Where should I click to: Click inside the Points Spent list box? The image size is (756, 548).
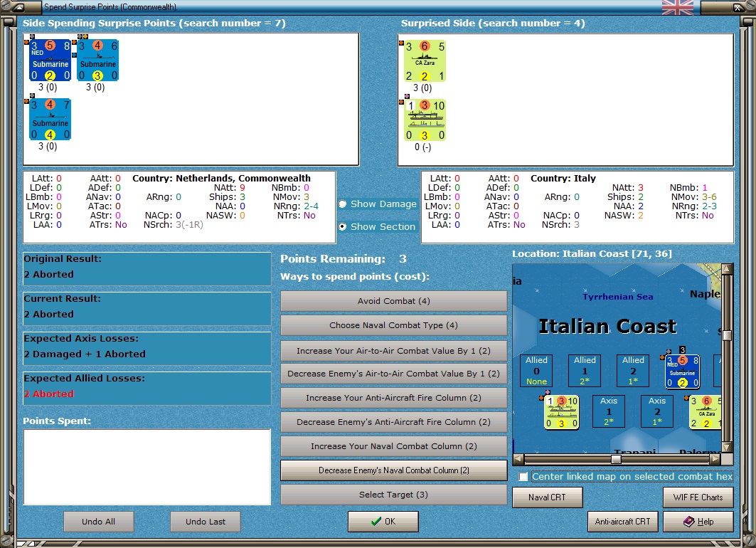[x=147, y=467]
